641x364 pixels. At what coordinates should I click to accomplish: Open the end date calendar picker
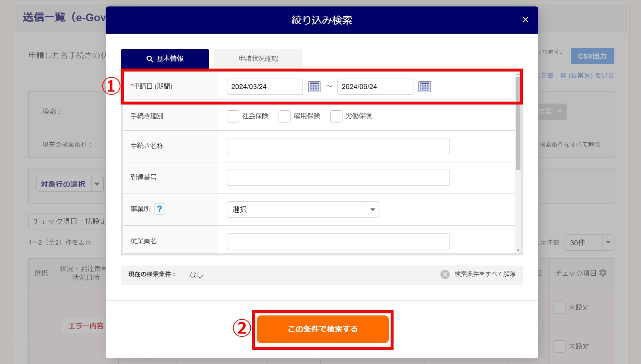point(424,87)
